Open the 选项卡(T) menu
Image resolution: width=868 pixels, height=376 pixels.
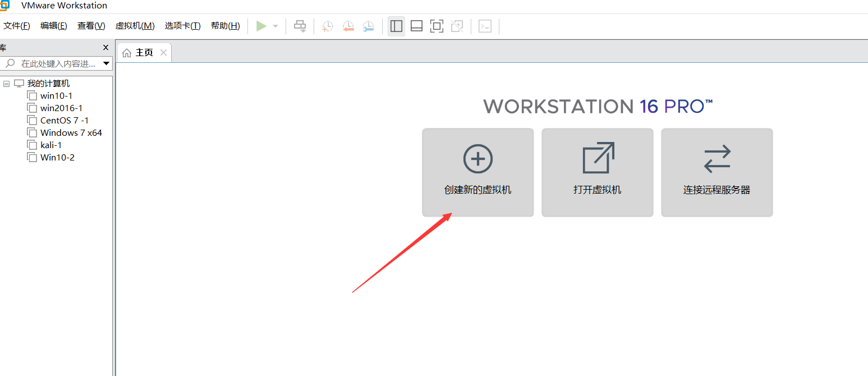coord(183,26)
